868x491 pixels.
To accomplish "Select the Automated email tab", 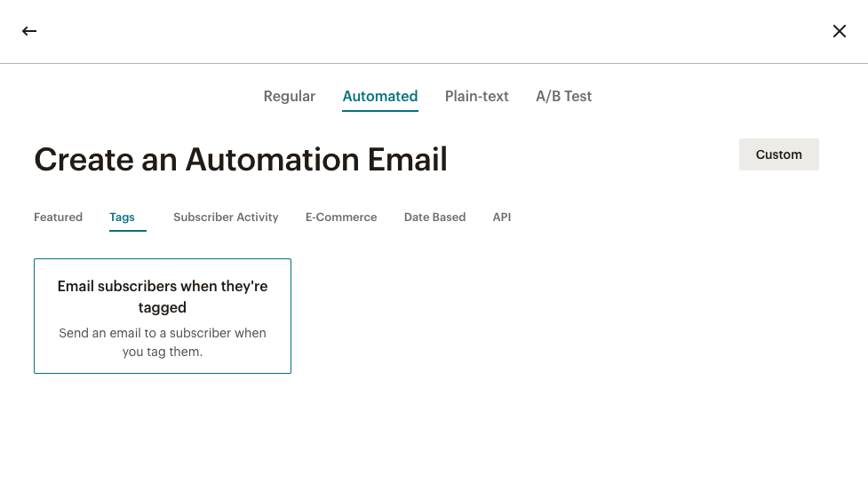I will point(379,96).
